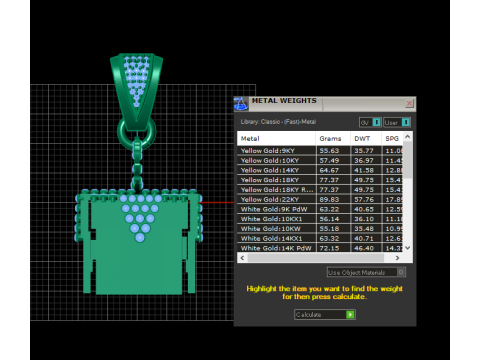Click the Metal column header
Image resolution: width=480 pixels, height=360 pixels.
coord(276,139)
